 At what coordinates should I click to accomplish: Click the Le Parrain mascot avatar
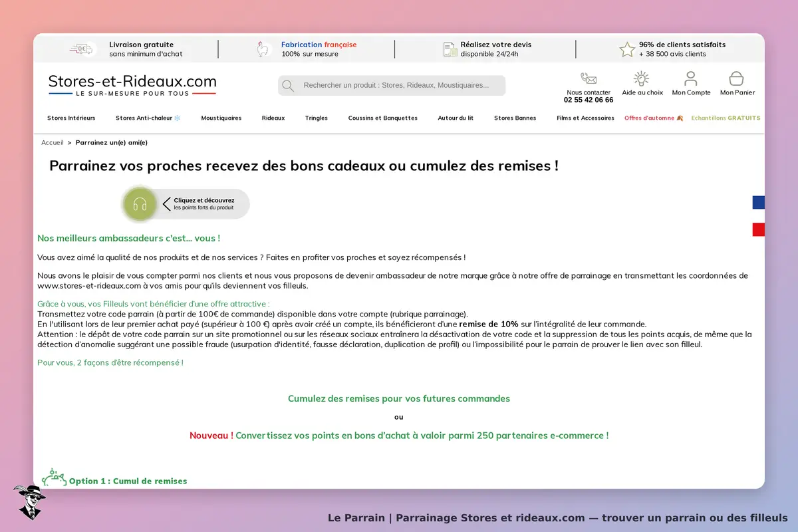tap(29, 502)
